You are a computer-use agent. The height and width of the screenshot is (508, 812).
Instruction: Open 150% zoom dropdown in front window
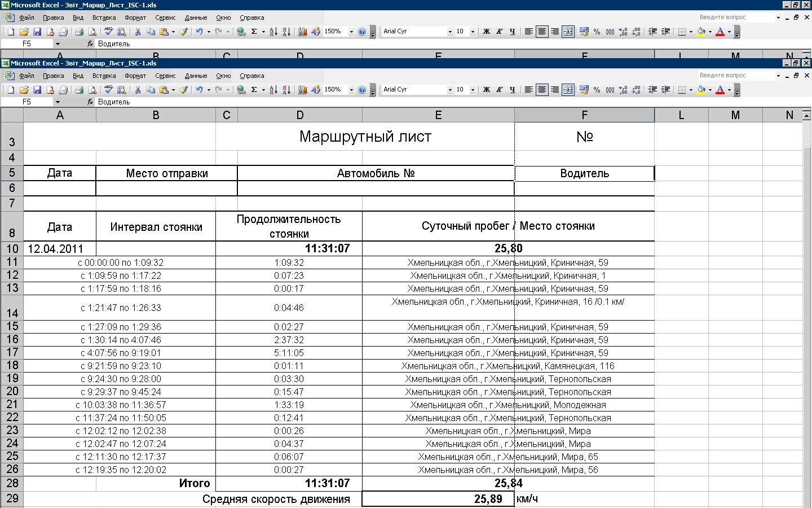[x=351, y=90]
